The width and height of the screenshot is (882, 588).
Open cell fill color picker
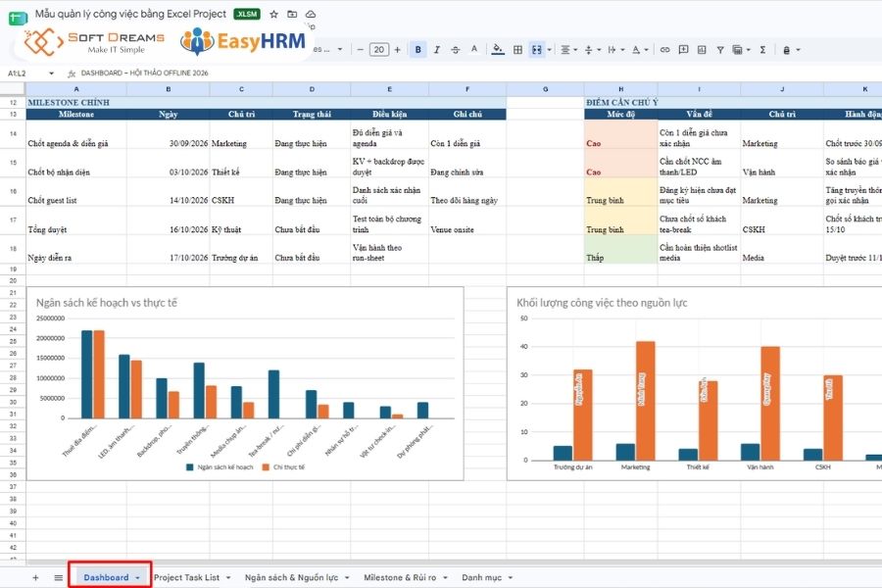tap(498, 50)
